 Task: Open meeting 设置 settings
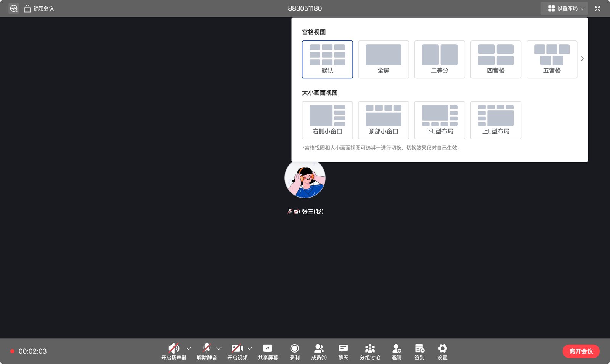pyautogui.click(x=442, y=351)
